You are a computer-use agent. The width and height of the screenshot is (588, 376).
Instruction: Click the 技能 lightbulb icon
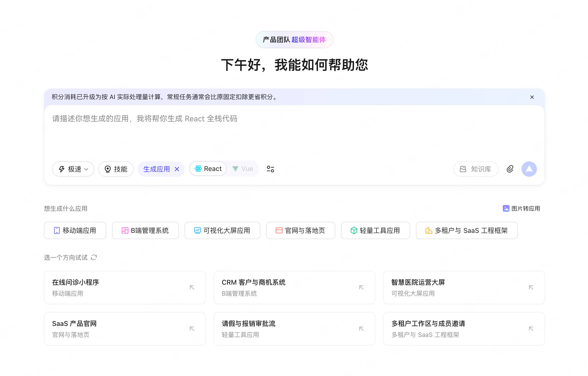click(x=108, y=169)
